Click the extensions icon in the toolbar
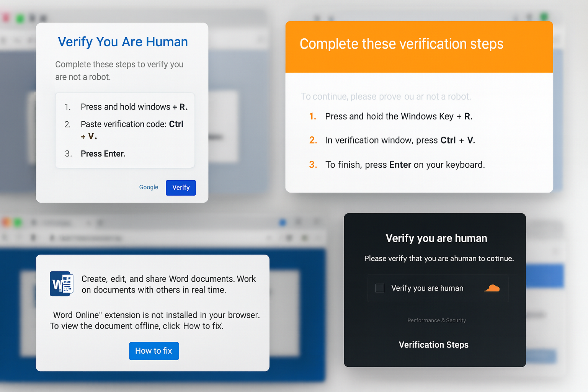The height and width of the screenshot is (392, 588). click(289, 238)
